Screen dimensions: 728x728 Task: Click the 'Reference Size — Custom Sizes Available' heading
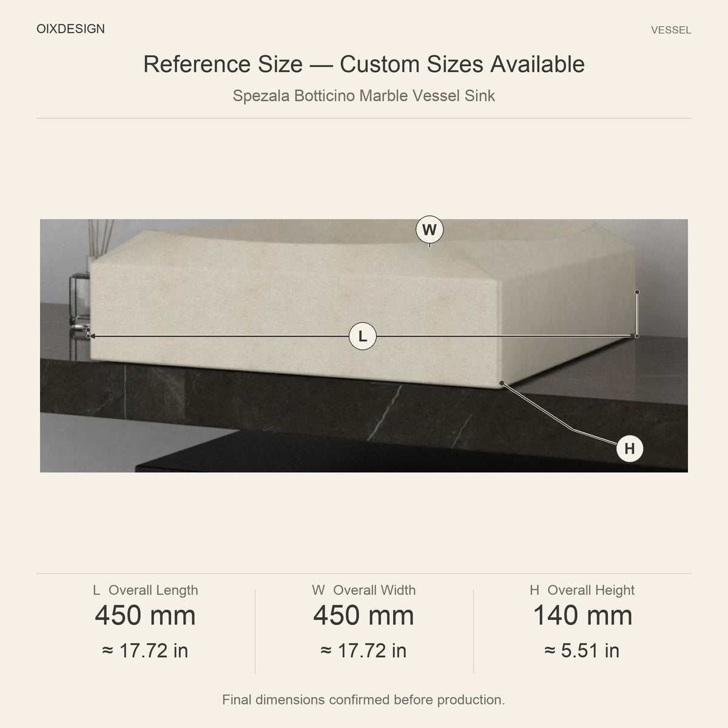(364, 64)
